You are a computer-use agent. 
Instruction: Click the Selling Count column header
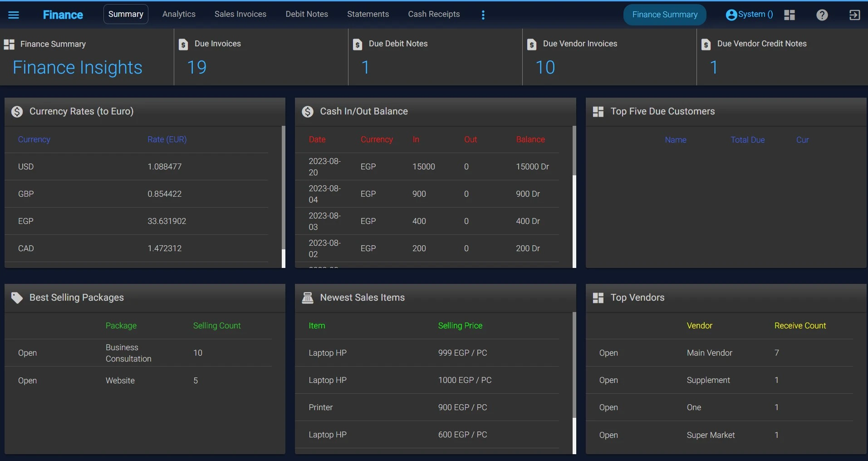(217, 326)
